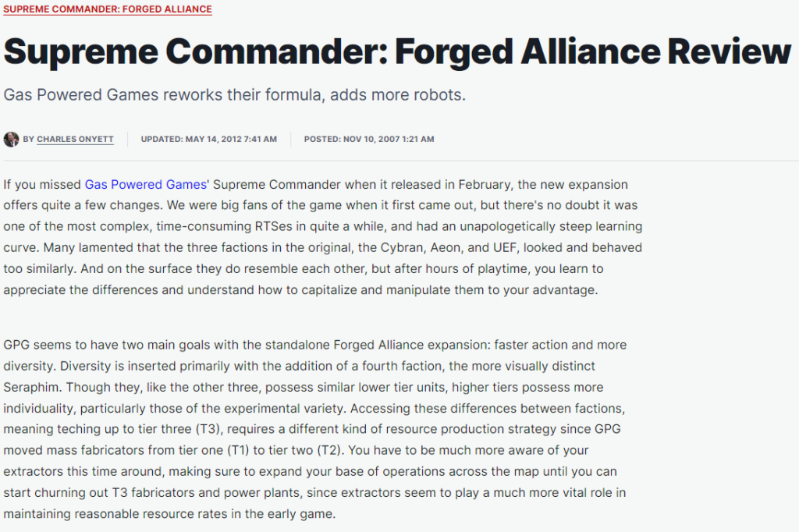The image size is (799, 532).
Task: Open the Supreme Commander: Forged Alliance category link
Action: pos(108,9)
